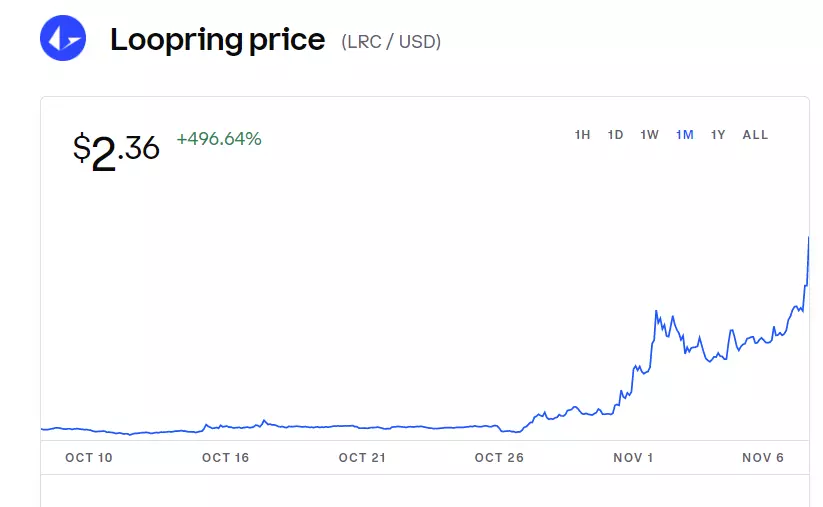Viewport: 823px width, 507px height.
Task: Click the LRC / USD pair label
Action: click(391, 42)
